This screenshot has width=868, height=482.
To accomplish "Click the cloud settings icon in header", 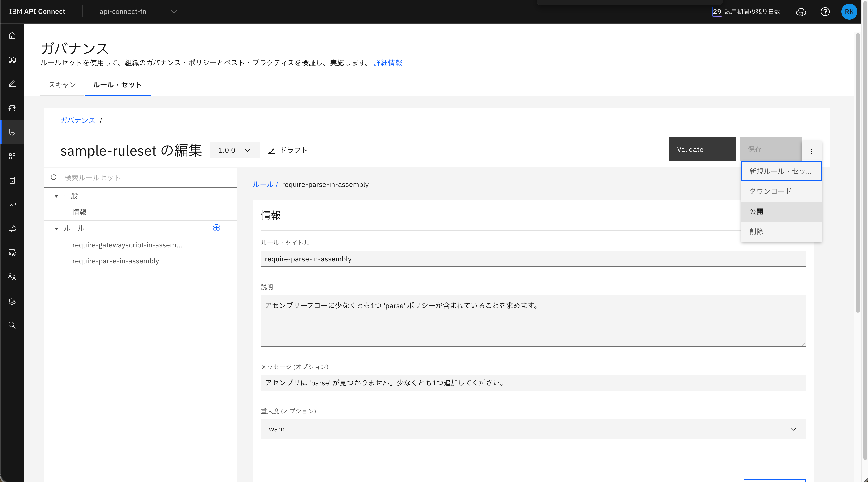I will tap(801, 12).
